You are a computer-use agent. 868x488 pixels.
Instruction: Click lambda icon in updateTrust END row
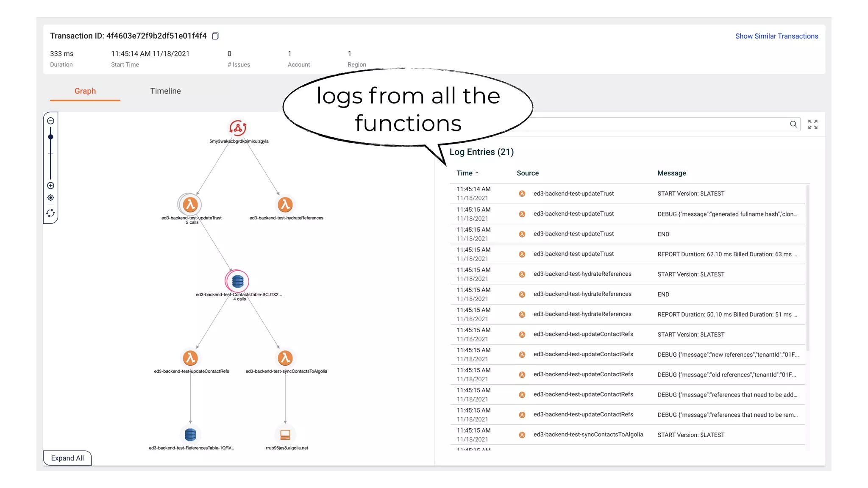[522, 234]
